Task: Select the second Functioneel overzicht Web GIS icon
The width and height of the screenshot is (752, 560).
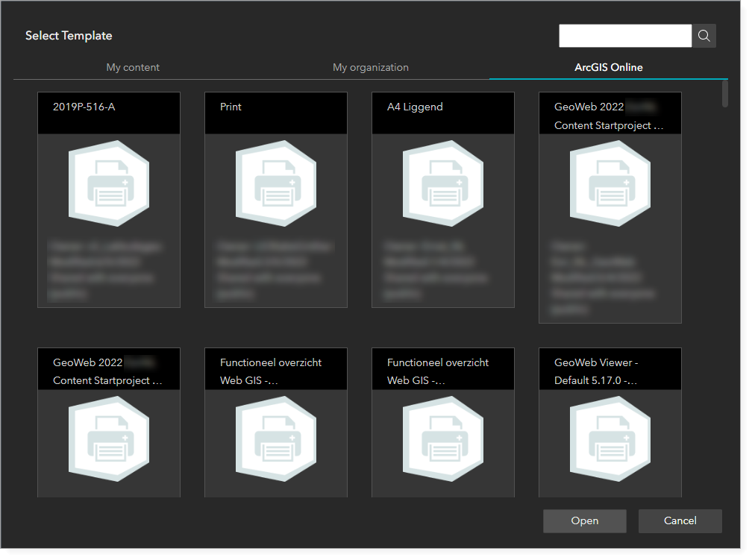Action: (442, 440)
